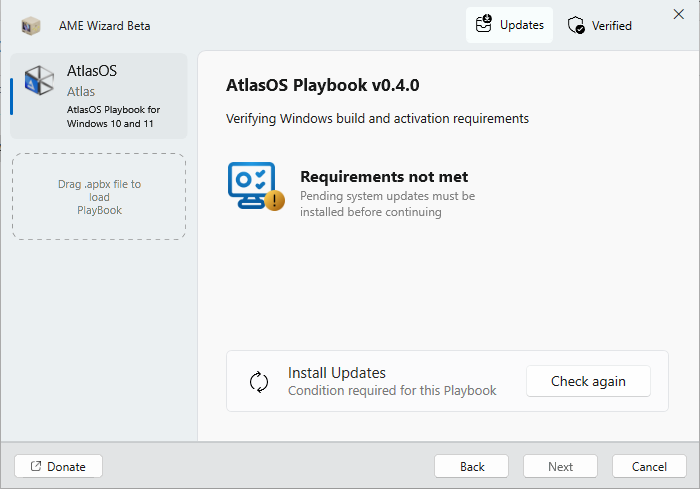This screenshot has width=700, height=489.
Task: Click the Updates inbox download icon
Action: tap(483, 24)
